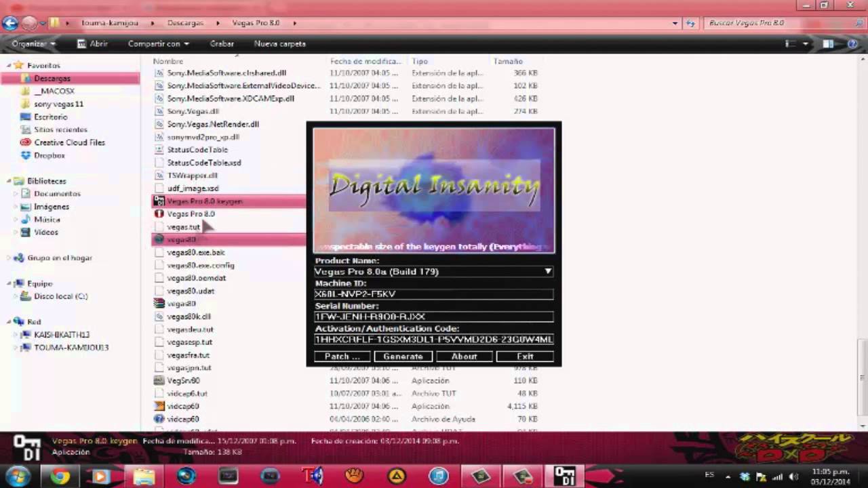Click the volume speaker tray icon
The width and height of the screenshot is (868, 488).
pyautogui.click(x=793, y=477)
